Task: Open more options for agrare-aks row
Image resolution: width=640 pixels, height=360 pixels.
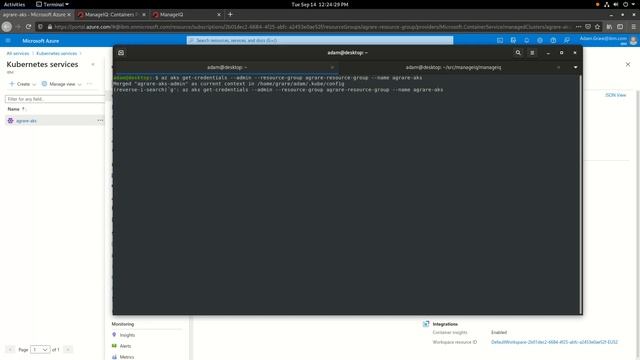Action: (x=100, y=120)
